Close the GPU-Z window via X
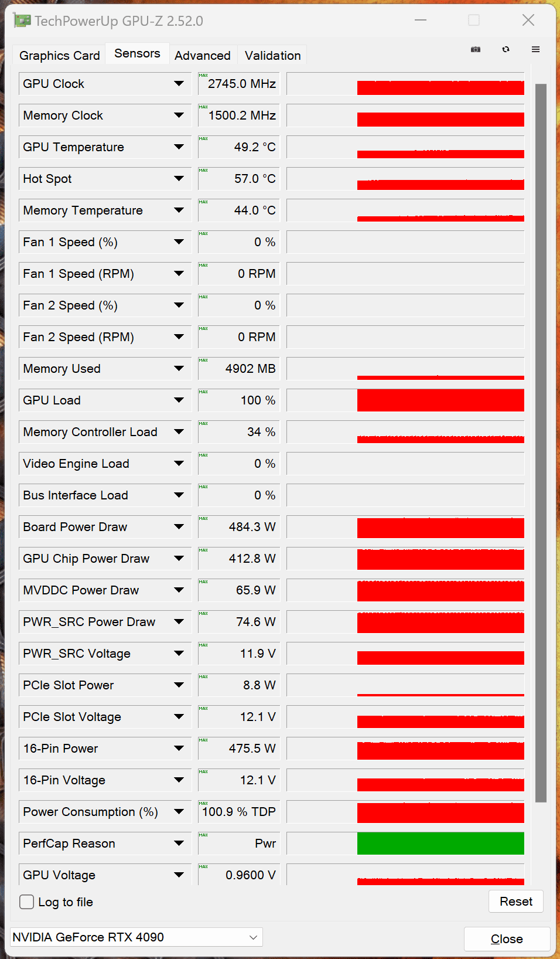This screenshot has height=959, width=560. pyautogui.click(x=528, y=21)
